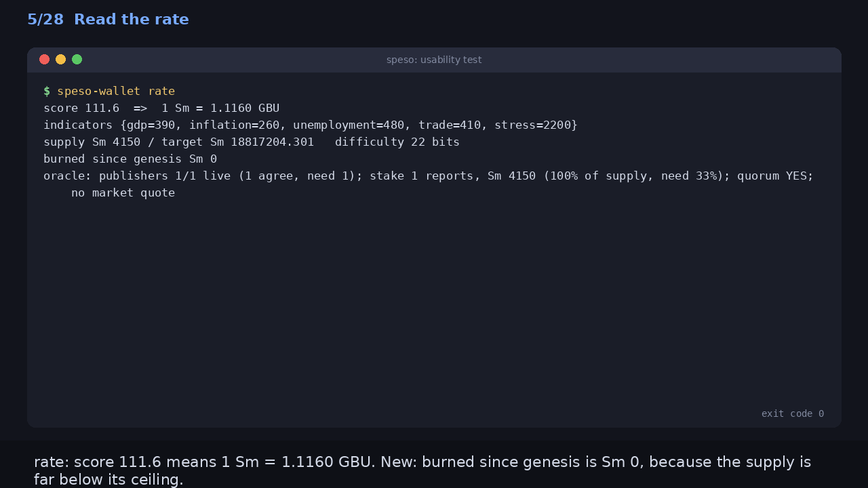Click the "speso: usability test" window title
The width and height of the screenshot is (868, 488).
pyautogui.click(x=434, y=60)
